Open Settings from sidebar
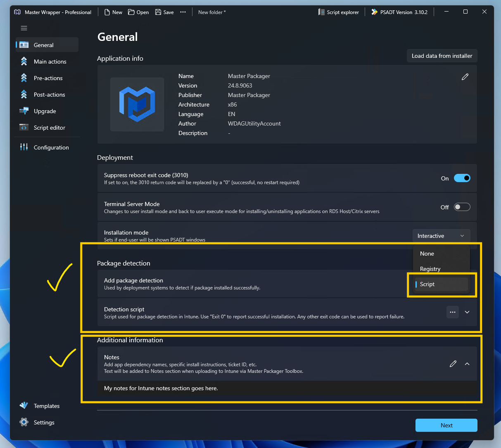 point(47,422)
